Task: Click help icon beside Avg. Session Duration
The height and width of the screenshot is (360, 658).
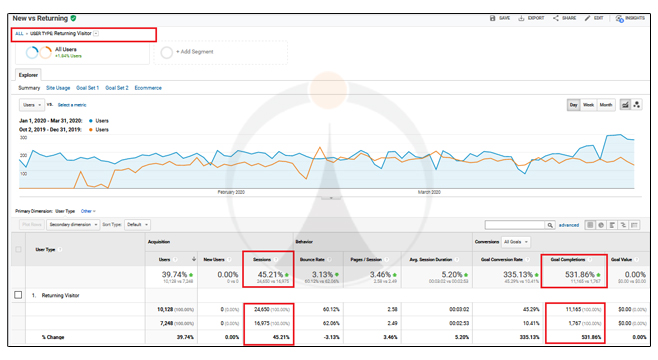Action: click(x=457, y=260)
